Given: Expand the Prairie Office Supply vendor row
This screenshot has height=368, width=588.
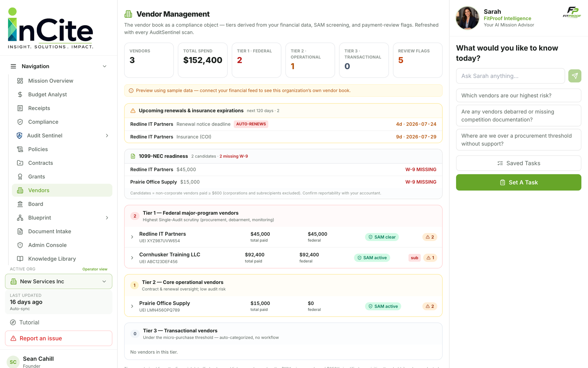Looking at the screenshot, I should point(132,306).
